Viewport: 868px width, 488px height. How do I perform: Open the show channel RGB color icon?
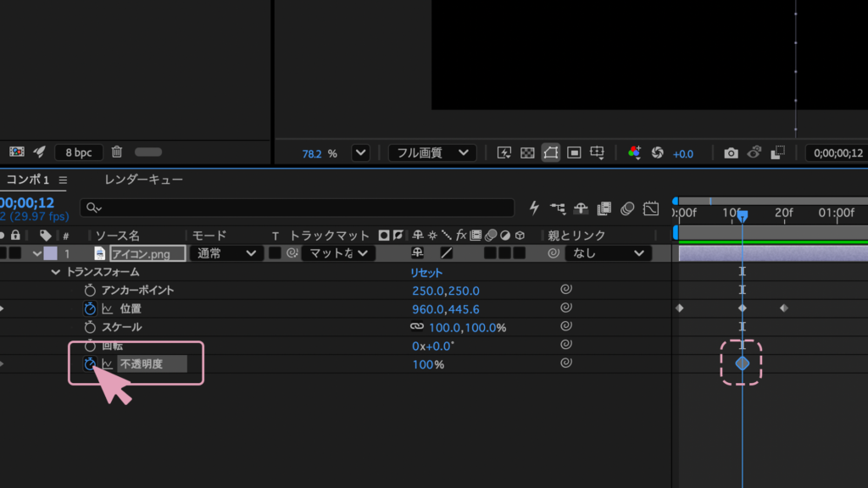tap(634, 152)
